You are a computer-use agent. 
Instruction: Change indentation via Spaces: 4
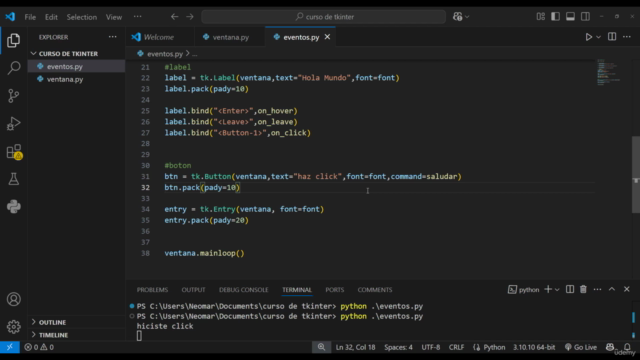coord(398,347)
